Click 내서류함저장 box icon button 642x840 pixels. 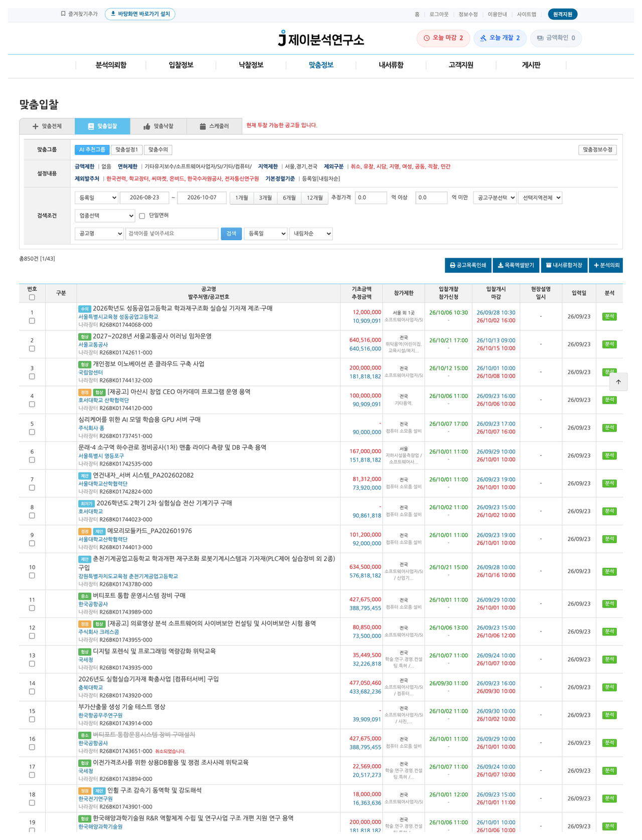[564, 265]
